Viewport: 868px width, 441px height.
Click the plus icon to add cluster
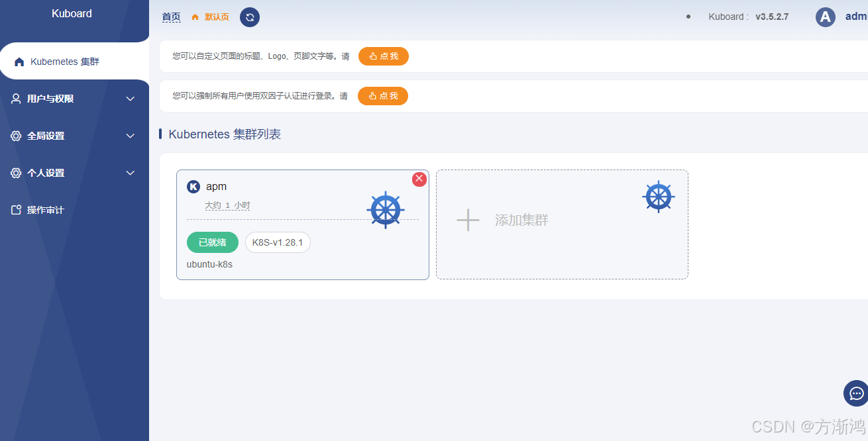[468, 220]
